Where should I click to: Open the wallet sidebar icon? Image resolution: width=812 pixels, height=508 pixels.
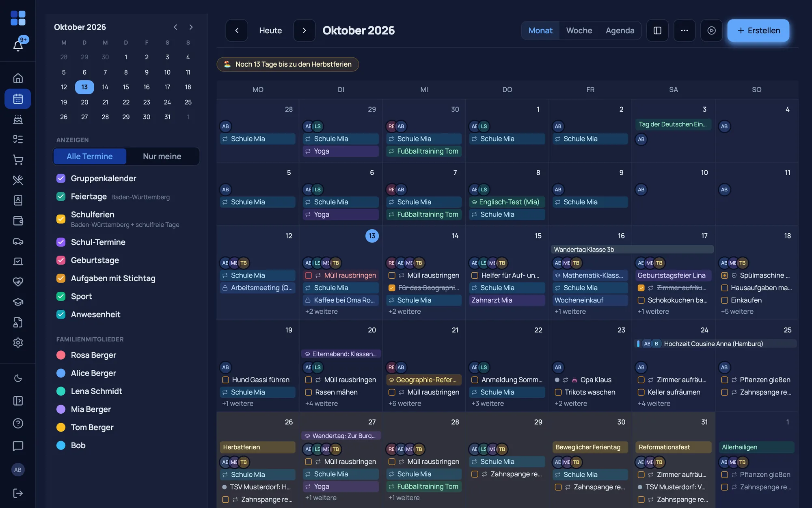[18, 221]
